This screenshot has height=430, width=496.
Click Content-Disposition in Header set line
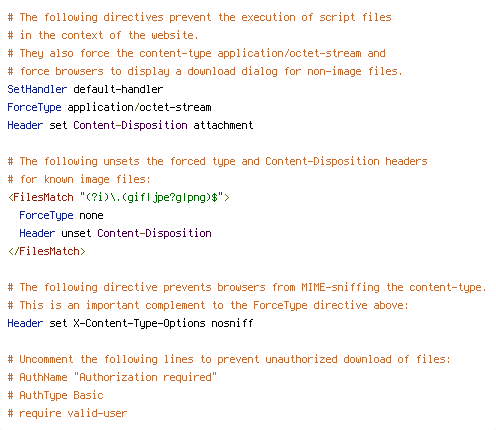(130, 125)
